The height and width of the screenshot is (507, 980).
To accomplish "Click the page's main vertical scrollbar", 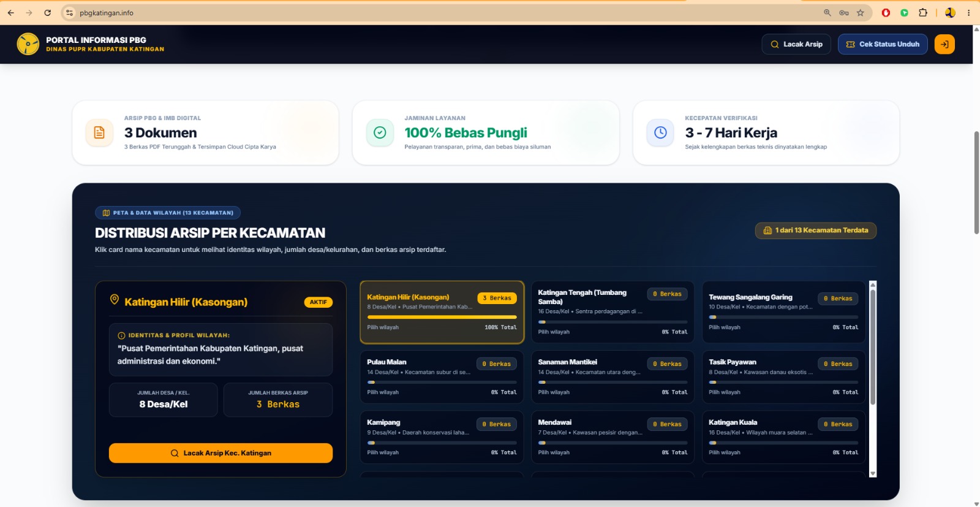I will pos(976,182).
